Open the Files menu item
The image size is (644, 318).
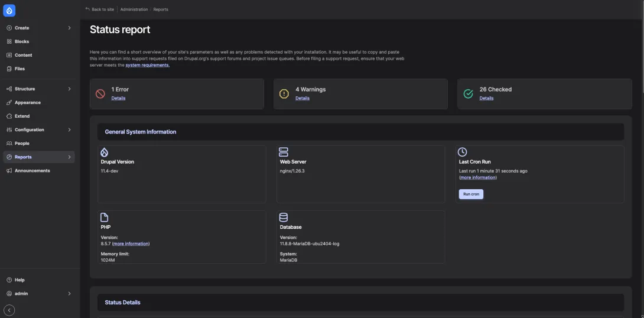pyautogui.click(x=39, y=69)
